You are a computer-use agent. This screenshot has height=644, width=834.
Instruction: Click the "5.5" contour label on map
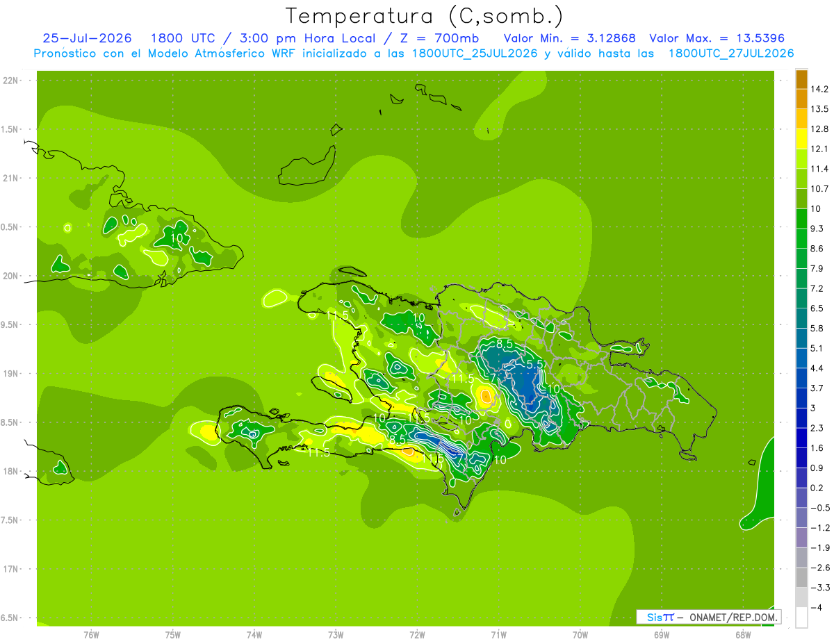pos(534,365)
